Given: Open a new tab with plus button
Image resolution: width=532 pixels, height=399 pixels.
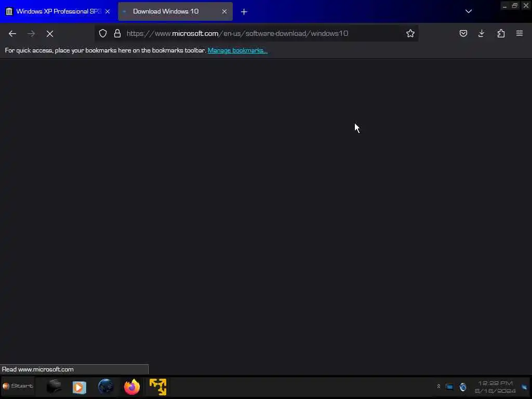Looking at the screenshot, I should [x=244, y=11].
